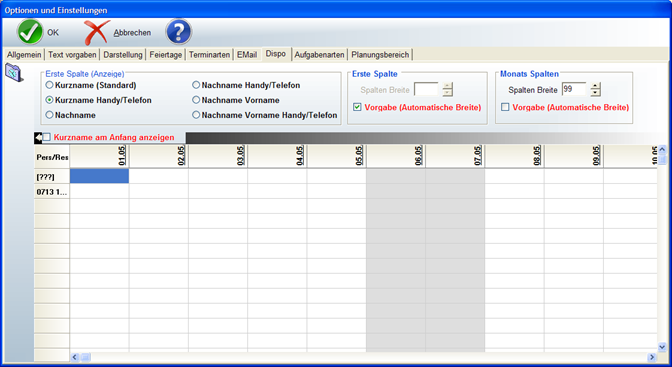Screen dimensions: 672x367
Task: Click the gradient bar above the grid
Action: [x=424, y=138]
